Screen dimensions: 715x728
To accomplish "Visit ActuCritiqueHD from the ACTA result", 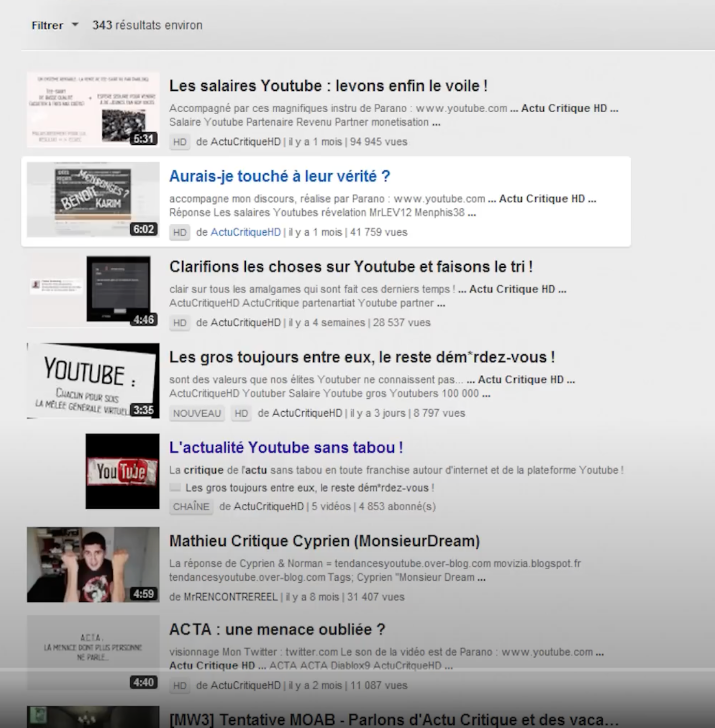I will pyautogui.click(x=245, y=686).
